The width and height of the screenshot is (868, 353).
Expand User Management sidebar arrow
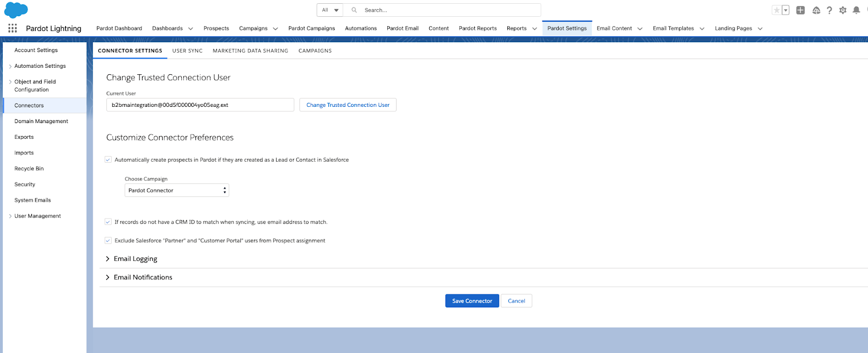[10, 216]
